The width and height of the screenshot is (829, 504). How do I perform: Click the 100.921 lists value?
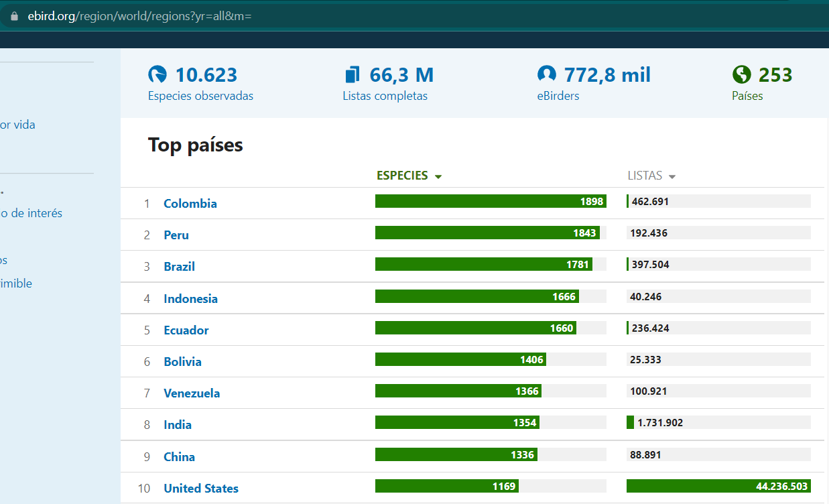(649, 391)
